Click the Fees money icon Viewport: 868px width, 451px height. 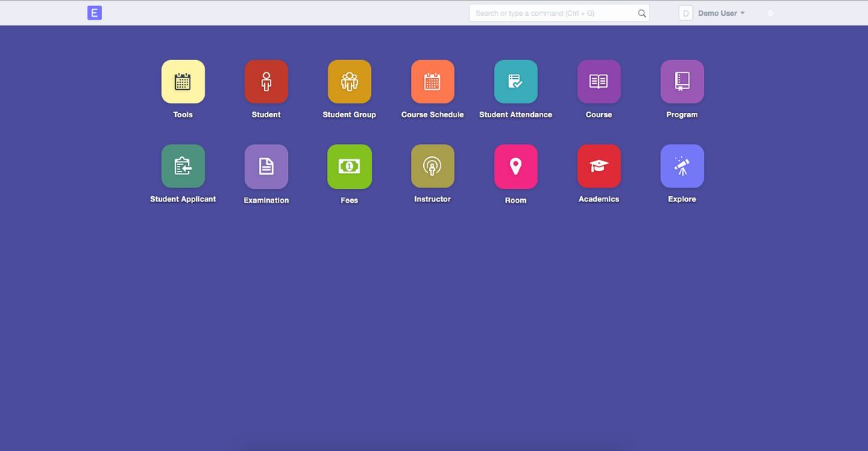pos(349,165)
